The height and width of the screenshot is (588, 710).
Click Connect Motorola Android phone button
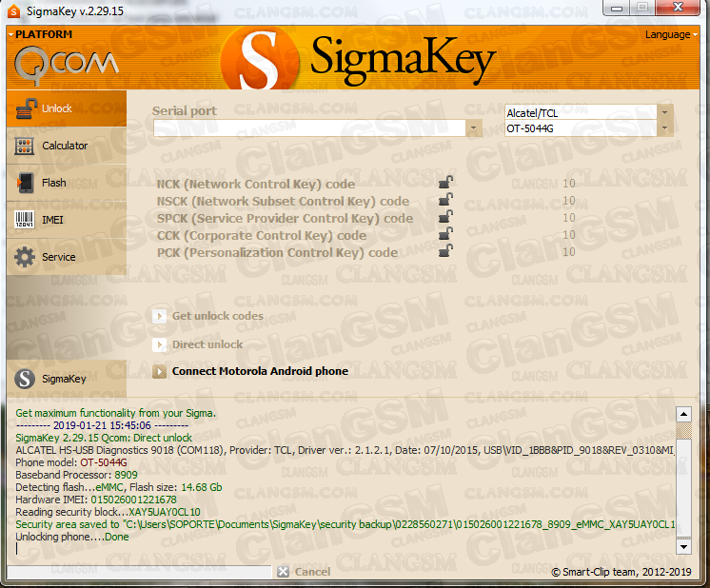pyautogui.click(x=251, y=372)
